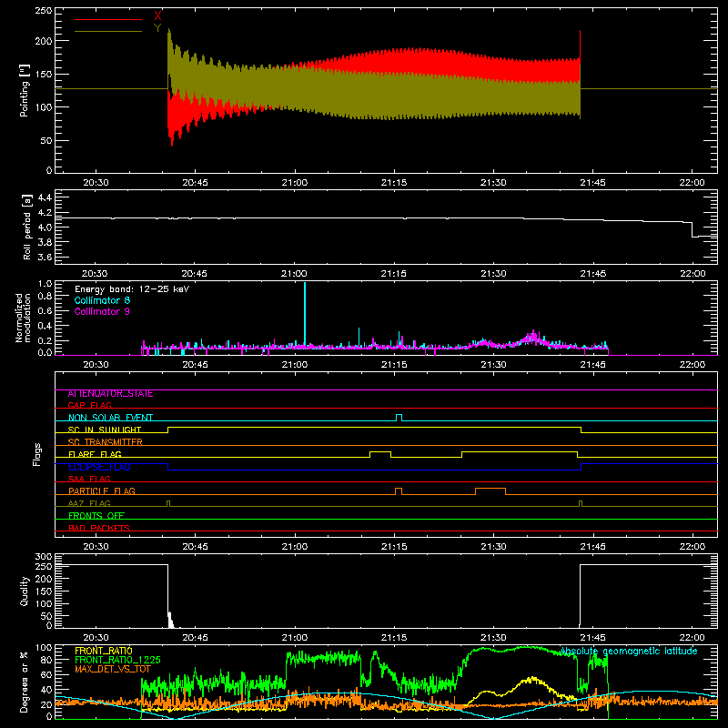The width and height of the screenshot is (728, 728).
Task: Click the magenta 'Collimator 9' legend entry
Action: [102, 311]
